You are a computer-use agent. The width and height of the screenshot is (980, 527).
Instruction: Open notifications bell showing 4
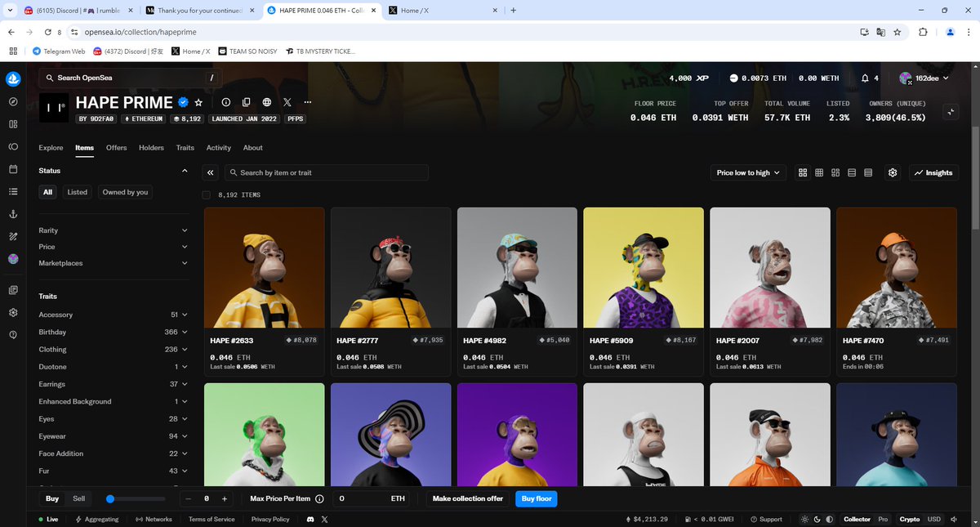coord(869,78)
